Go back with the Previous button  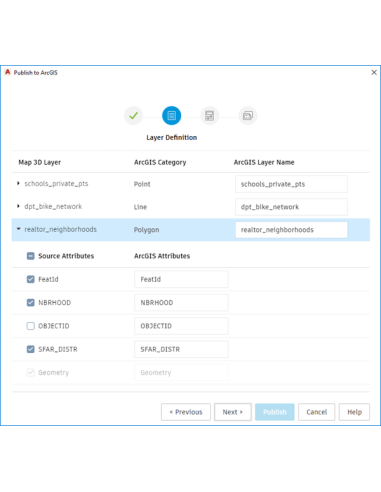click(x=186, y=412)
